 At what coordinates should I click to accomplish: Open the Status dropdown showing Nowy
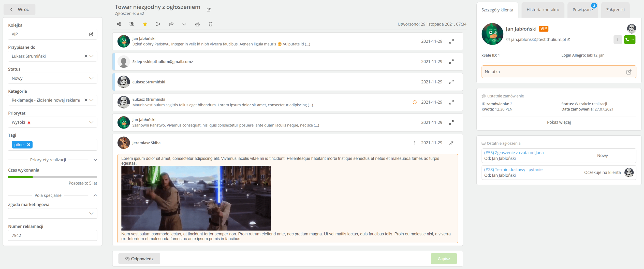(x=52, y=78)
